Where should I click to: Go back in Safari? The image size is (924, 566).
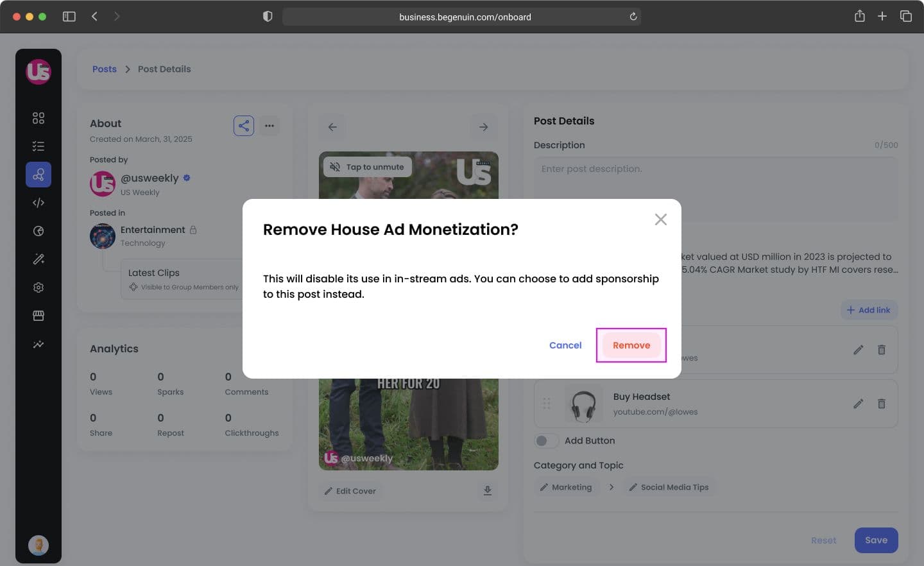94,17
